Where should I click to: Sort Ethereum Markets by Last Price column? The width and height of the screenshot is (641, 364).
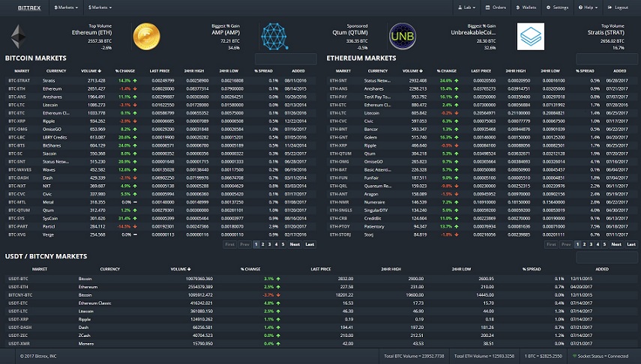tap(481, 71)
